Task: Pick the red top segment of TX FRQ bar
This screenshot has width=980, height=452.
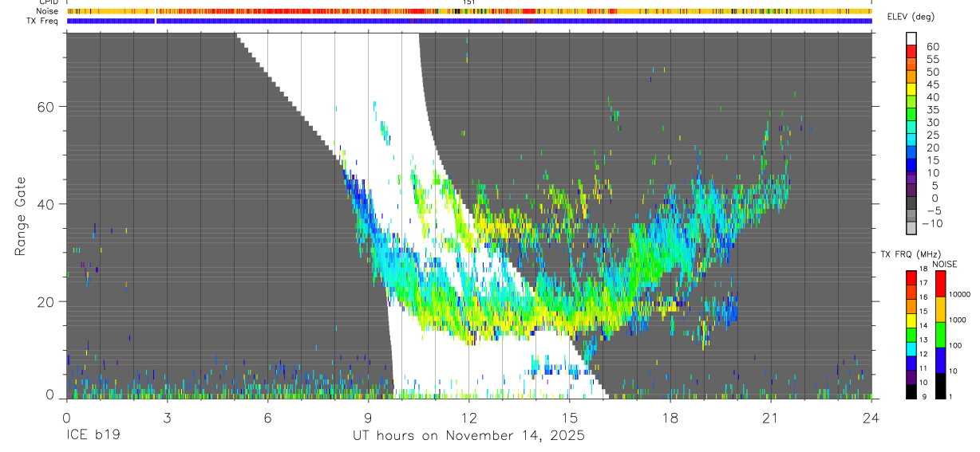Action: (911, 278)
